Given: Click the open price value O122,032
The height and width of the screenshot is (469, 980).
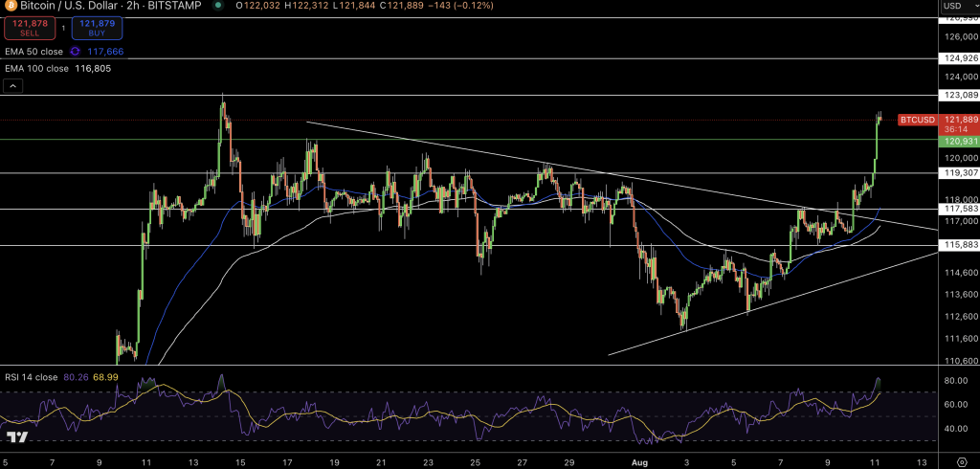Looking at the screenshot, I should click(x=258, y=5).
